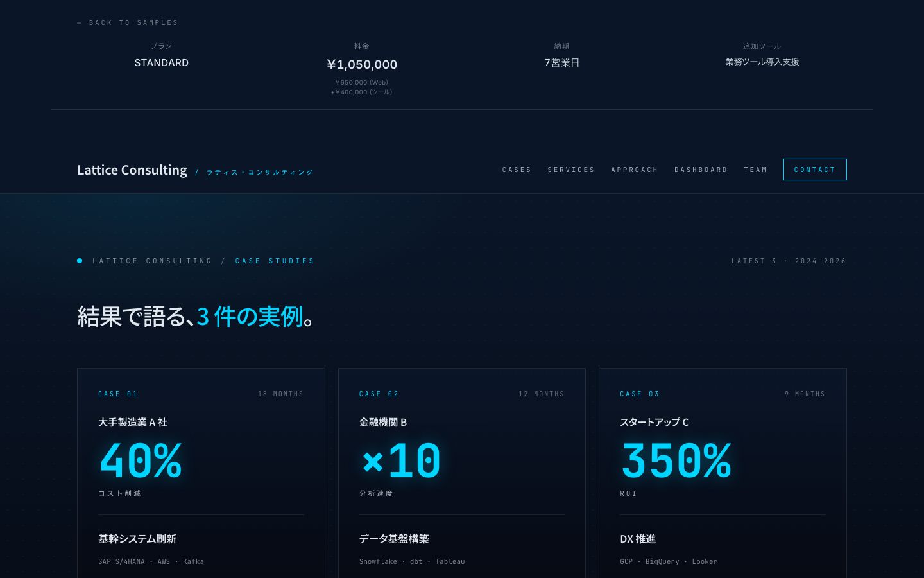Click the 40% metric on Case 01

click(140, 460)
